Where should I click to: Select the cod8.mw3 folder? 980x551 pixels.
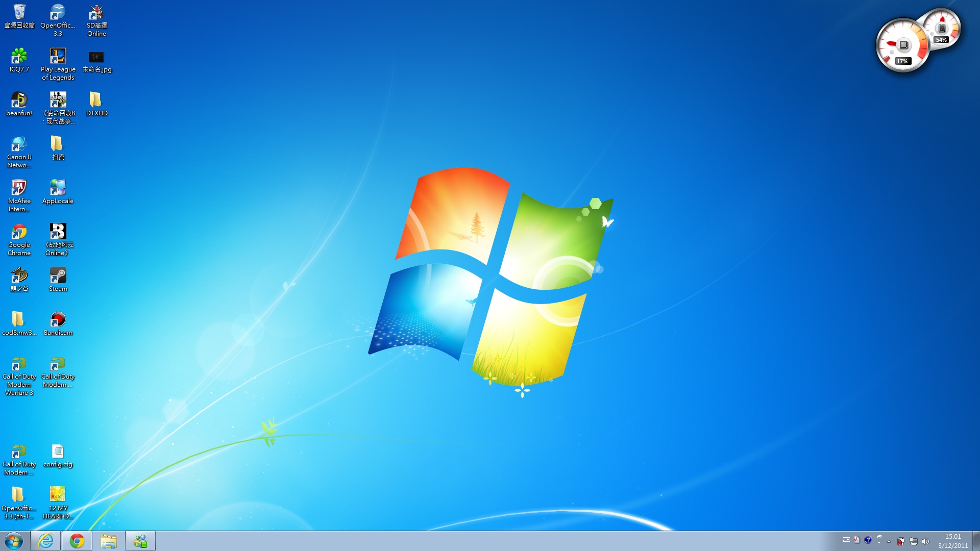coord(19,323)
